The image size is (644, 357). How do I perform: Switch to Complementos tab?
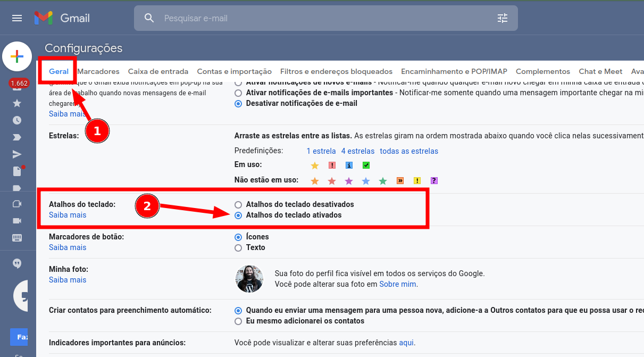[543, 71]
